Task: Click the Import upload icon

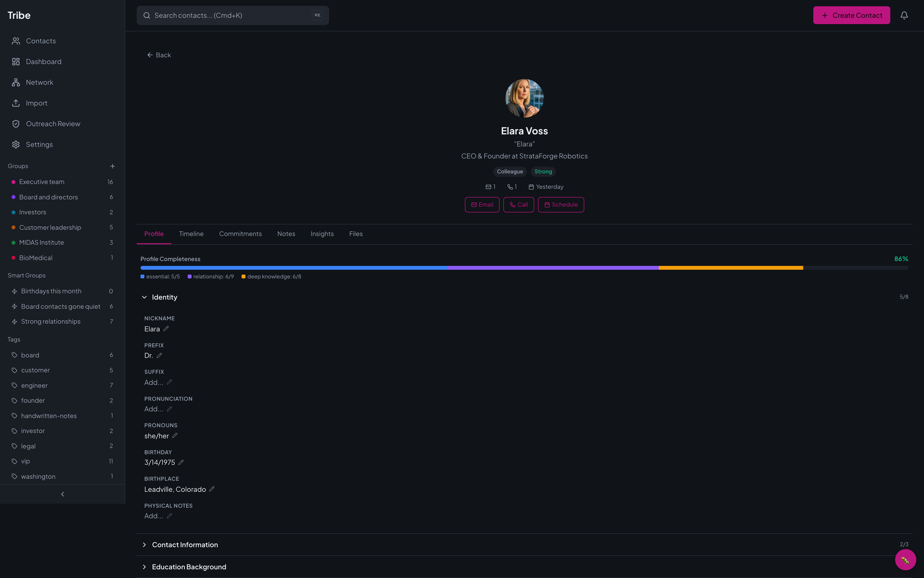Action: (x=16, y=103)
